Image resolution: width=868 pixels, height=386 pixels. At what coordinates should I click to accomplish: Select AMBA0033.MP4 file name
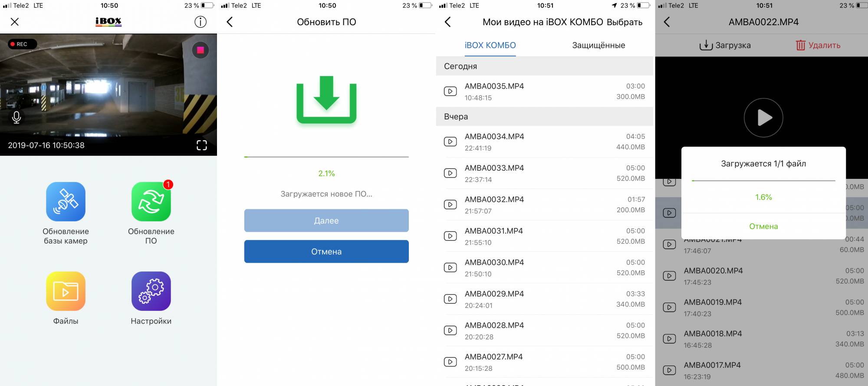pos(494,168)
